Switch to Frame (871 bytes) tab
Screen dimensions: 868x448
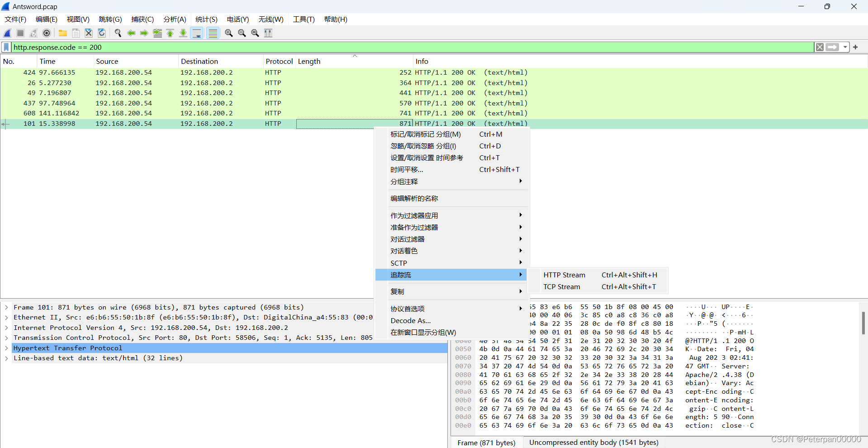tap(486, 443)
